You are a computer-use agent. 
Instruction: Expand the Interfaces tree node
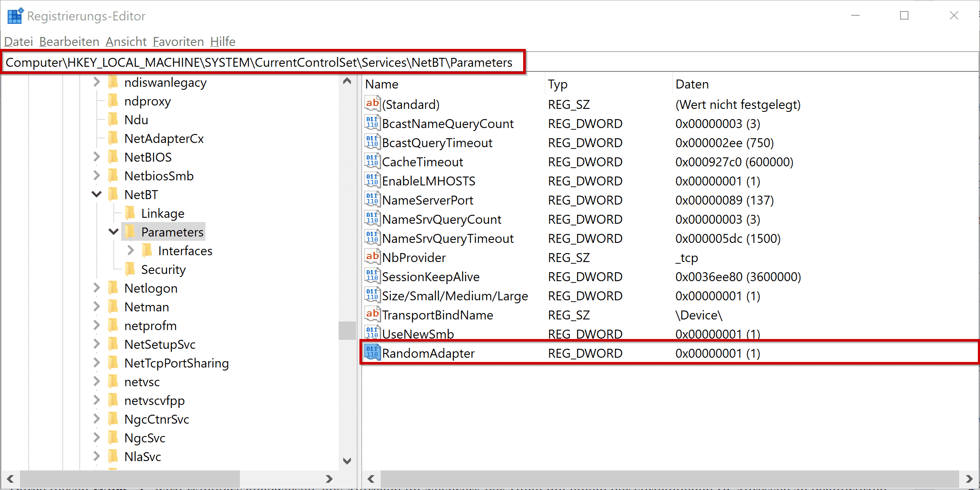tap(131, 250)
